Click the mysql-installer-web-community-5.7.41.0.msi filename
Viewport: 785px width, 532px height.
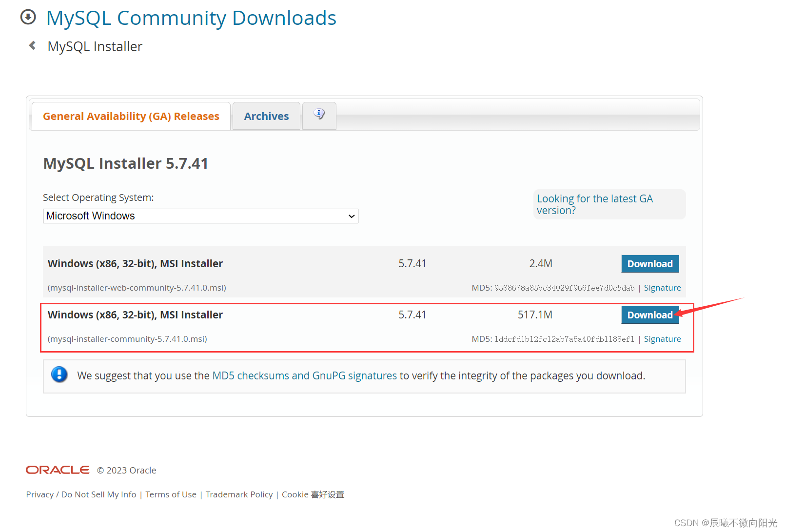[x=137, y=288]
